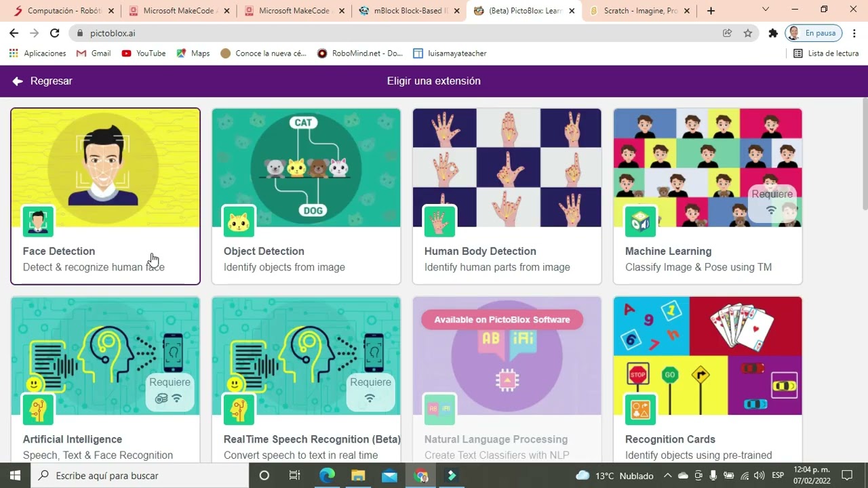This screenshot has width=868, height=488.
Task: Click the Artificial Intelligence head icon badge
Action: pos(38,410)
